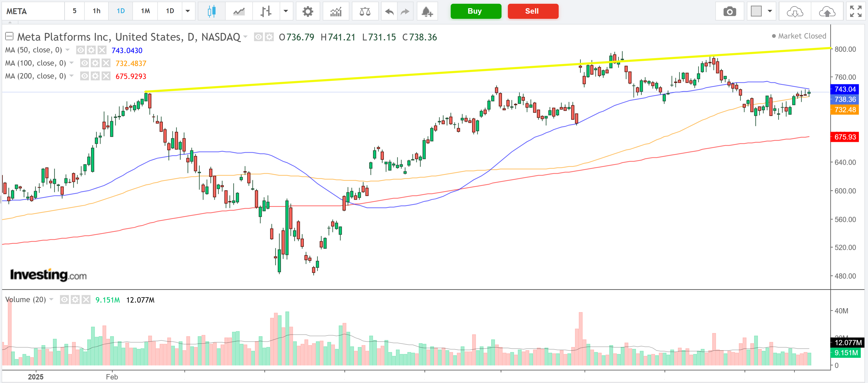Screen dimensions: 868x383
Task: Select the candlestick chart type icon
Action: (211, 12)
